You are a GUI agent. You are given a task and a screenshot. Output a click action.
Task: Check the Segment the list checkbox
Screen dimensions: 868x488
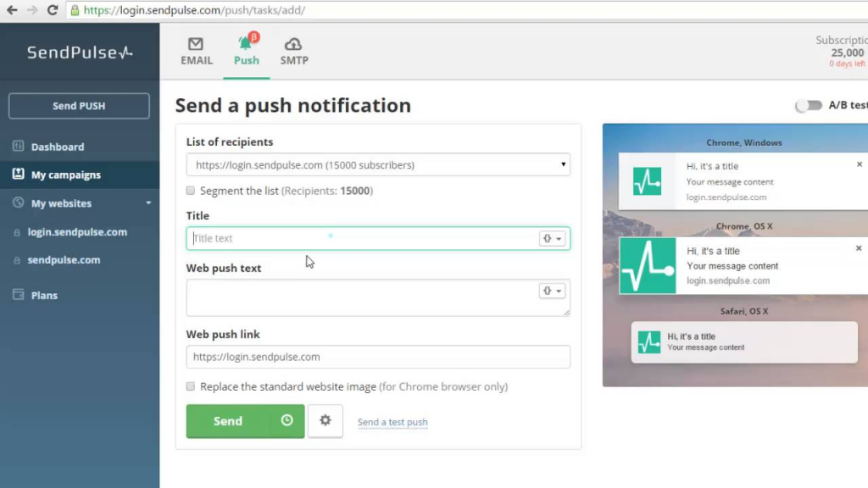point(191,191)
